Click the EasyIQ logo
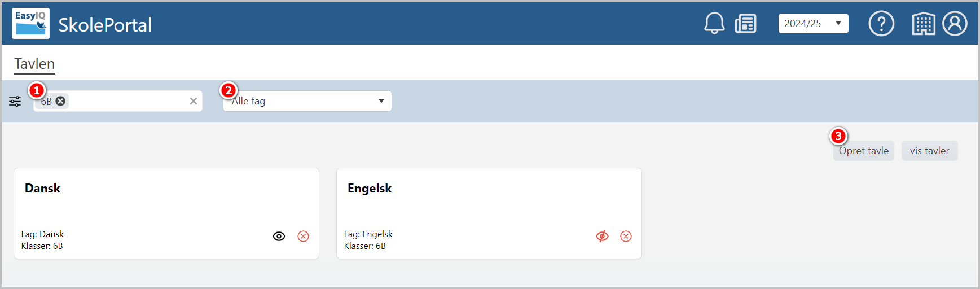The width and height of the screenshot is (980, 289). 30,24
